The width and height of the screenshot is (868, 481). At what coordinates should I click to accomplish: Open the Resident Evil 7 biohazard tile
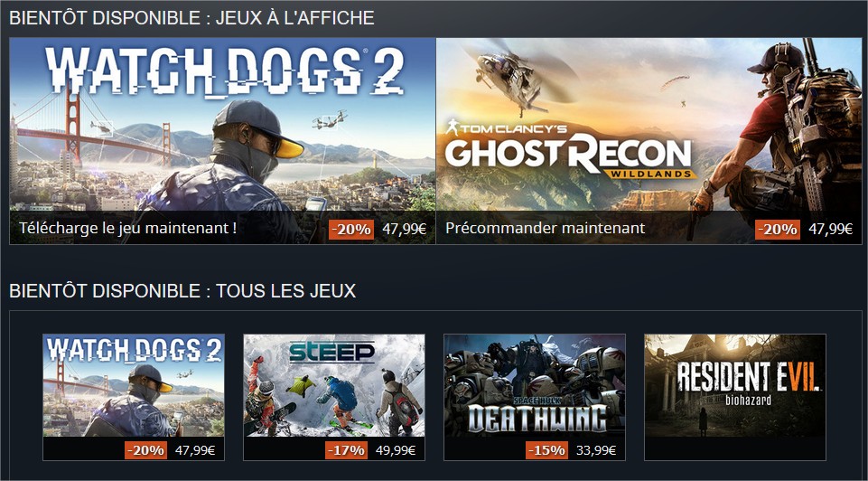click(735, 397)
